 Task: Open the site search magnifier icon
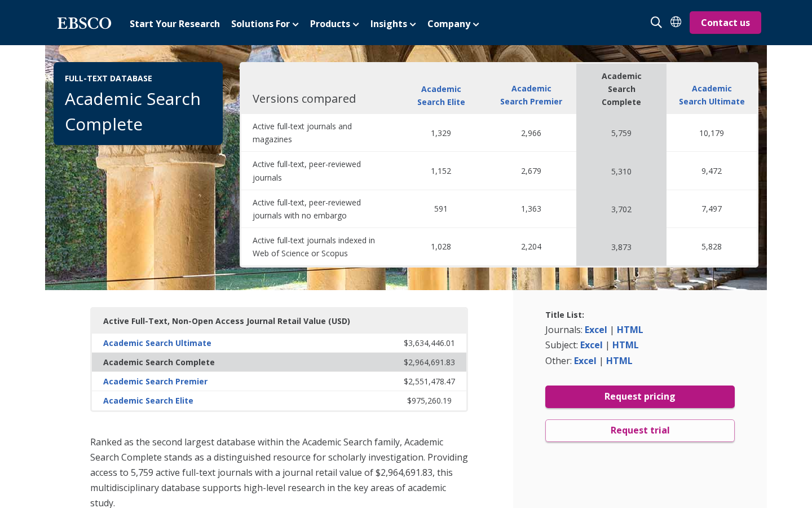pyautogui.click(x=656, y=22)
